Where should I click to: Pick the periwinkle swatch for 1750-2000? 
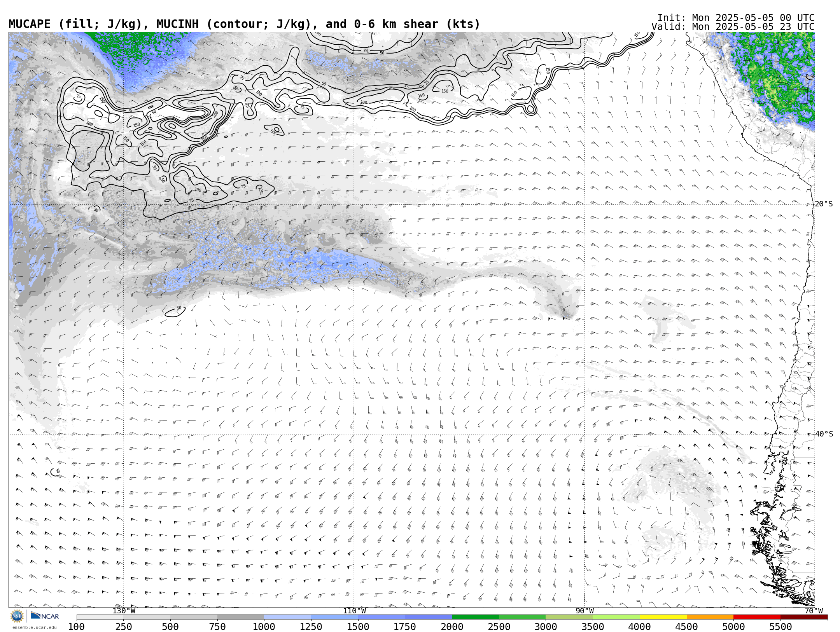click(429, 617)
